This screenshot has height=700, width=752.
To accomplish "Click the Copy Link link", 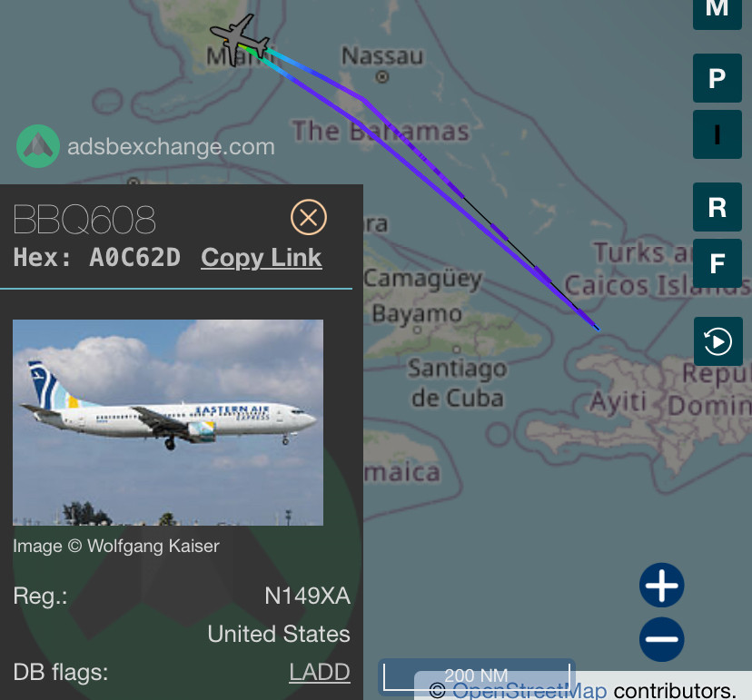I will click(262, 258).
